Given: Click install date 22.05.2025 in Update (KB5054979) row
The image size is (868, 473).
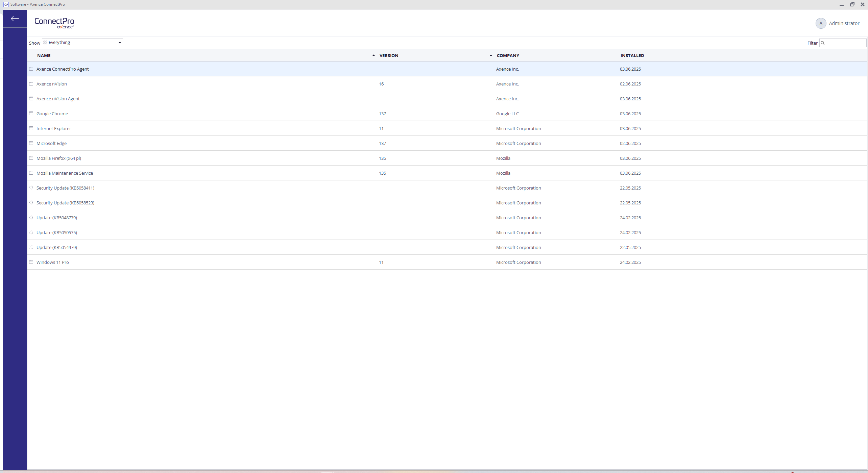Looking at the screenshot, I should [630, 247].
